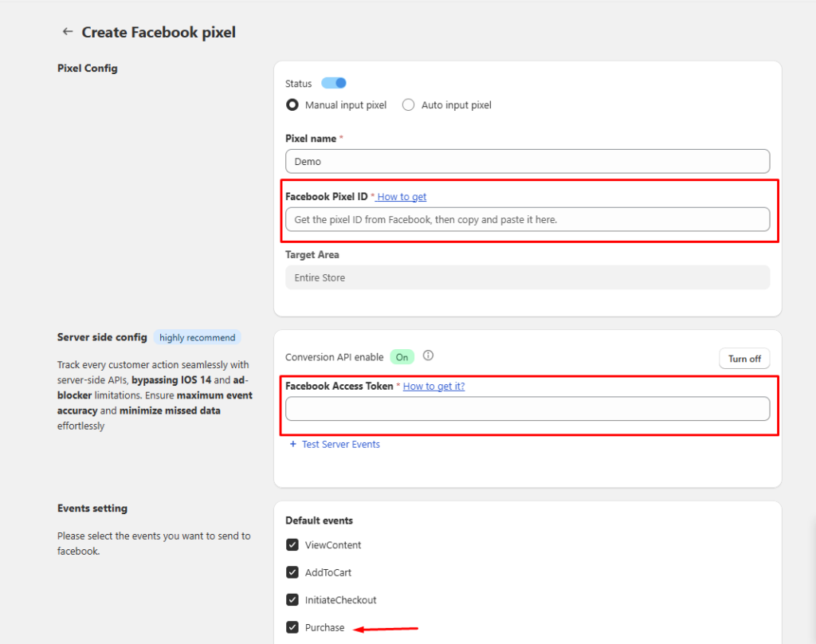Uncheck the AddToCart event
816x644 pixels.
click(292, 571)
